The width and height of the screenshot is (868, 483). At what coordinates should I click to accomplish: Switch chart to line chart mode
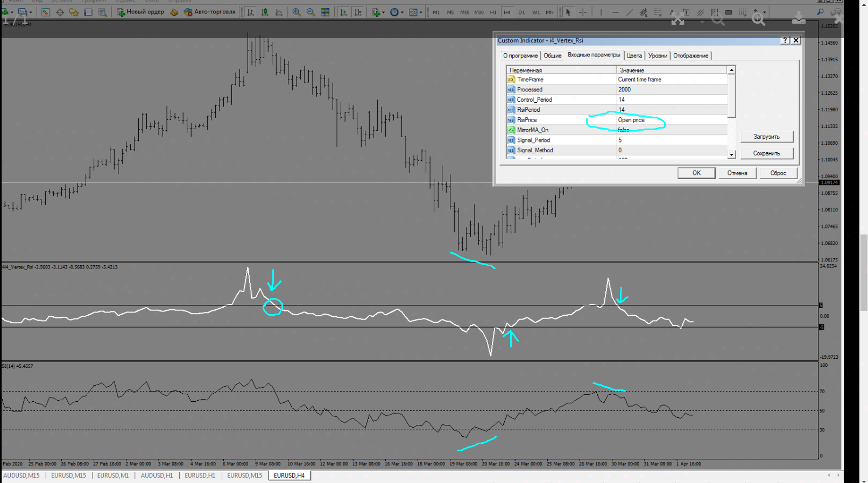(x=279, y=12)
